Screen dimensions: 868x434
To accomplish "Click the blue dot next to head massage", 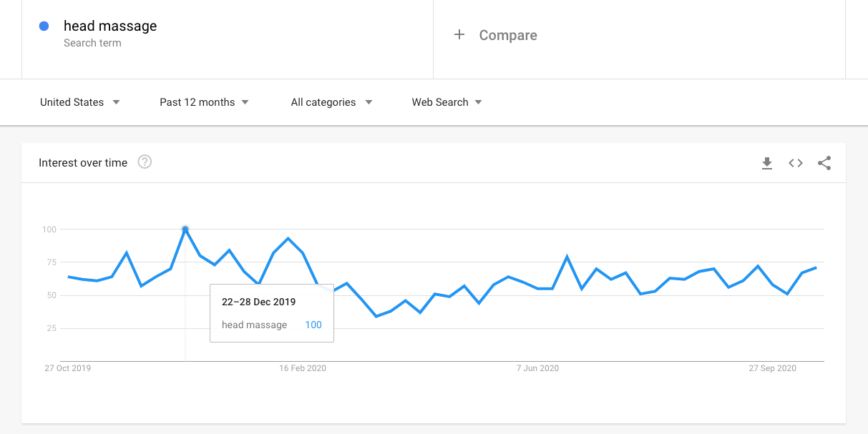I will coord(44,26).
